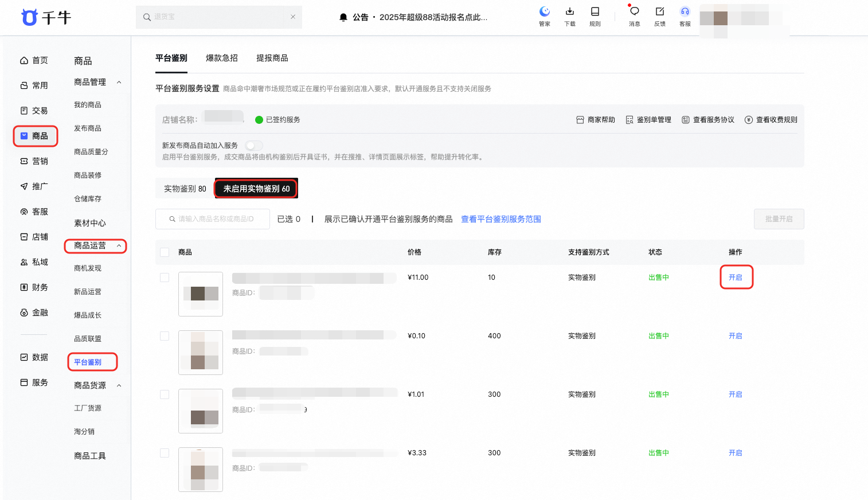Focus the top 退货宝 search box
The height and width of the screenshot is (500, 868).
point(219,17)
